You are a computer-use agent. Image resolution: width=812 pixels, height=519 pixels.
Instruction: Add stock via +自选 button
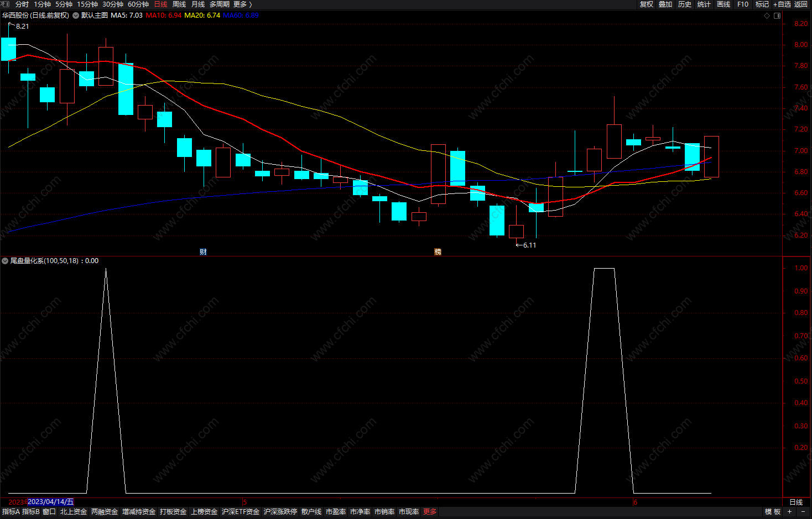782,4
